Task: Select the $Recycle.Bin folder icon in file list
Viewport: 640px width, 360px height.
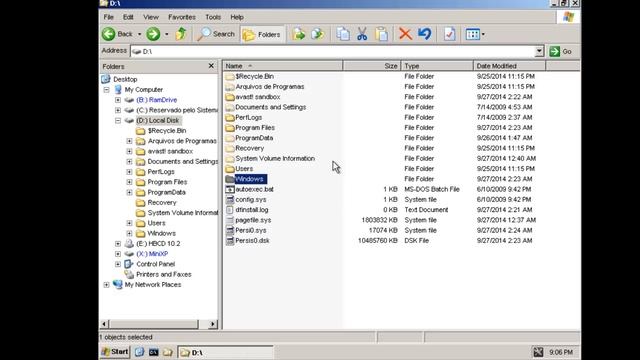Action: pyautogui.click(x=230, y=76)
